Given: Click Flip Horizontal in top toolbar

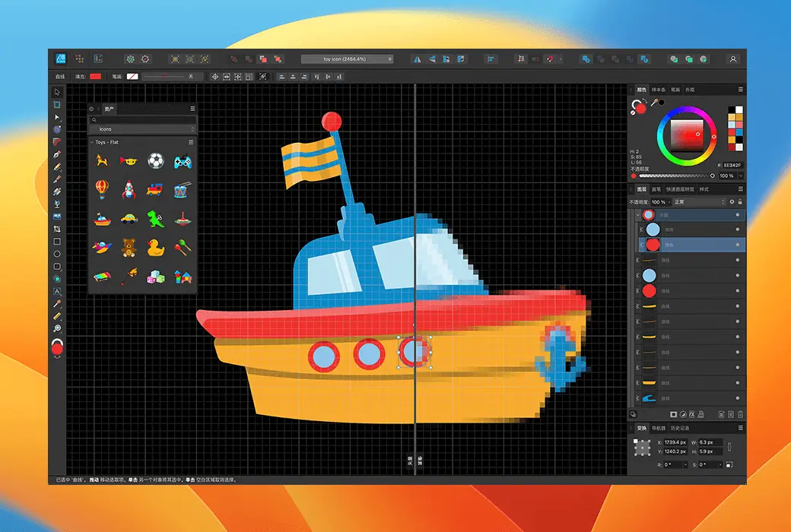Looking at the screenshot, I should click(418, 59).
